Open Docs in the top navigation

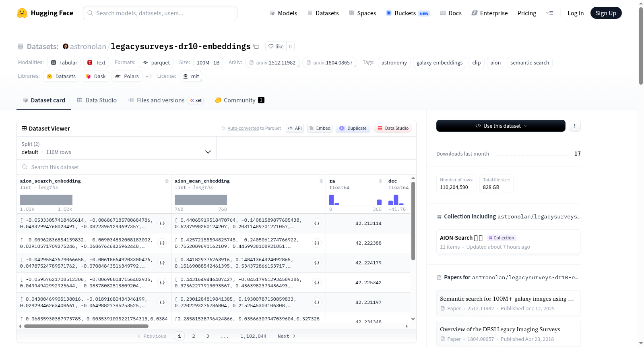(x=451, y=13)
